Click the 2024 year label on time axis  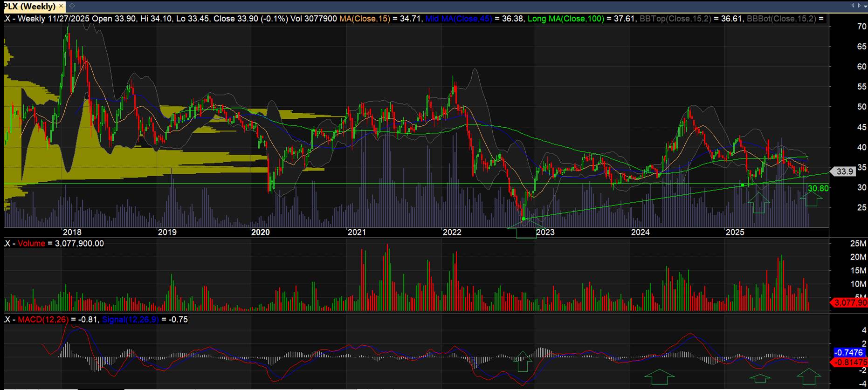[x=640, y=232]
